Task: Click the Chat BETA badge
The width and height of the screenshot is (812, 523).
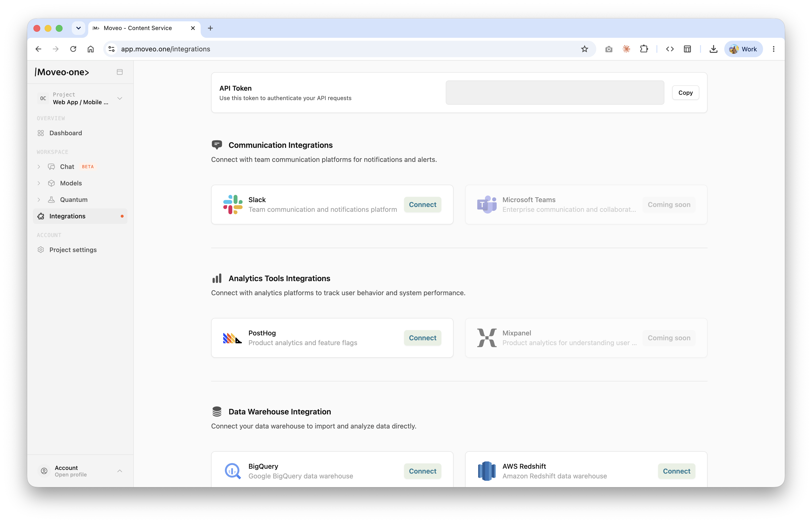Action: (x=88, y=167)
